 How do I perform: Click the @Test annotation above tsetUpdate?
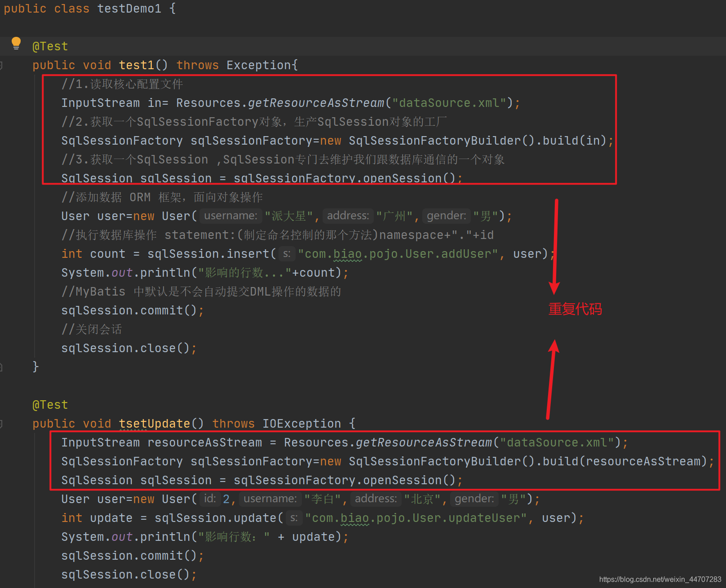[x=50, y=405]
